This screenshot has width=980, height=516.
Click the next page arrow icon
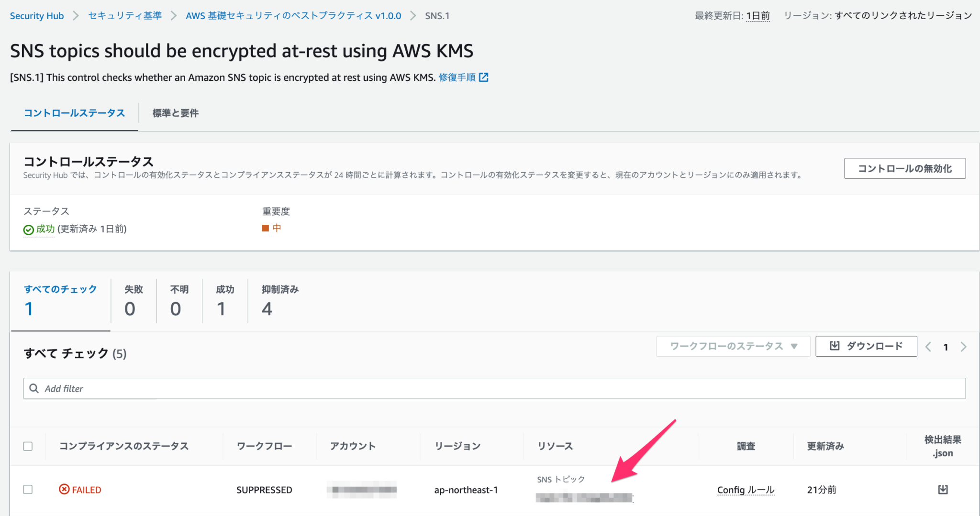(x=963, y=346)
